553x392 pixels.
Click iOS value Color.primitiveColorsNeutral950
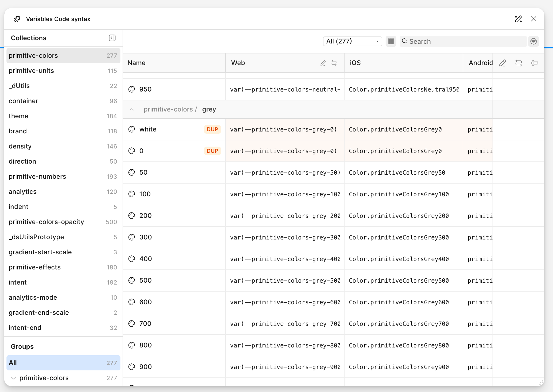404,89
